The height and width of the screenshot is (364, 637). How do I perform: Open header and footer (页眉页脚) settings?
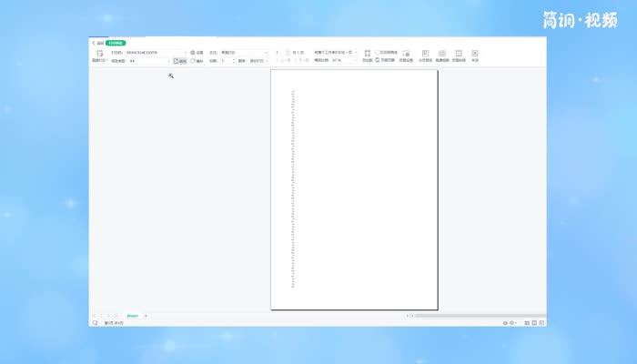[385, 61]
